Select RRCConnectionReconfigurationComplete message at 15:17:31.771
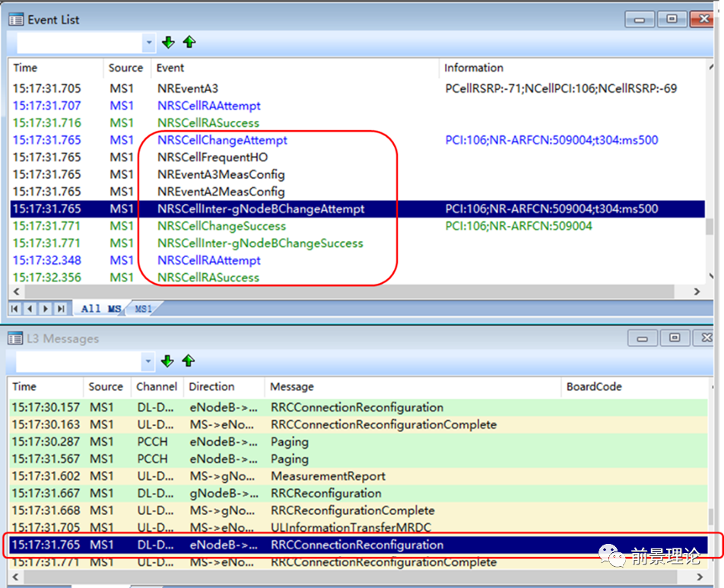 pos(358,562)
